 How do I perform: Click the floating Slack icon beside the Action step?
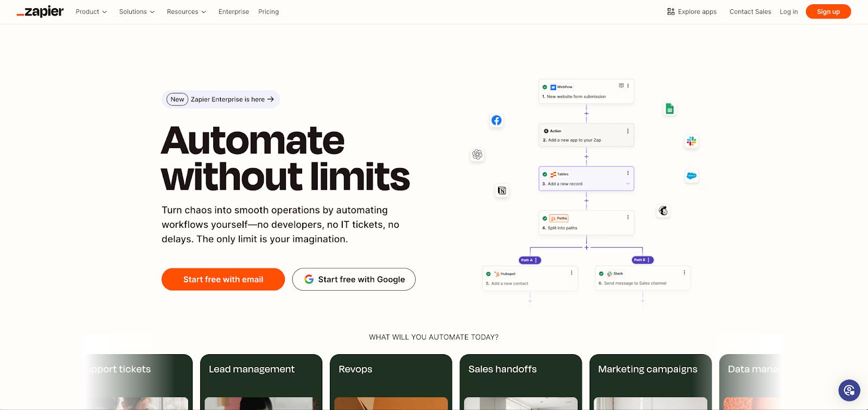tap(691, 141)
